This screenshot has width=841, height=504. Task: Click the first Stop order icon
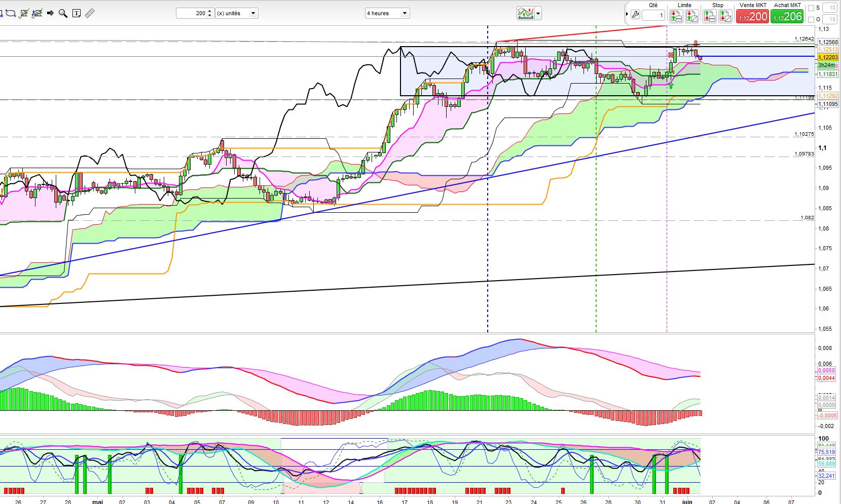[709, 16]
